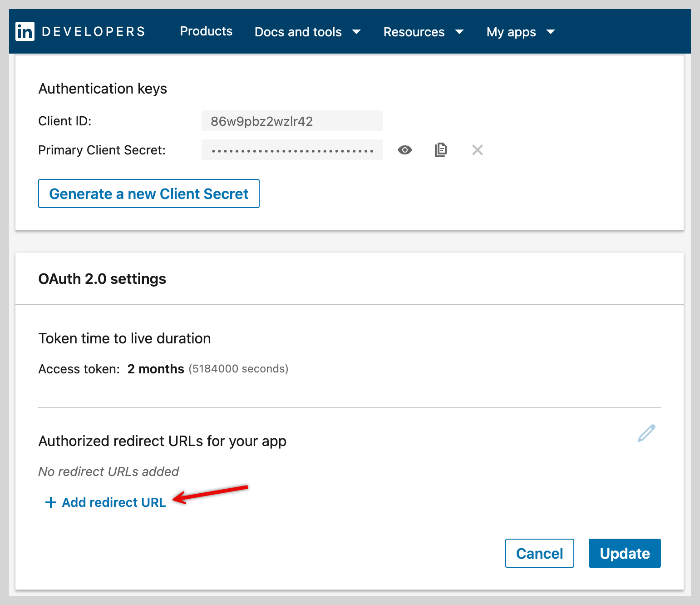
Task: Expand the My apps dropdown arrow
Action: (x=551, y=32)
